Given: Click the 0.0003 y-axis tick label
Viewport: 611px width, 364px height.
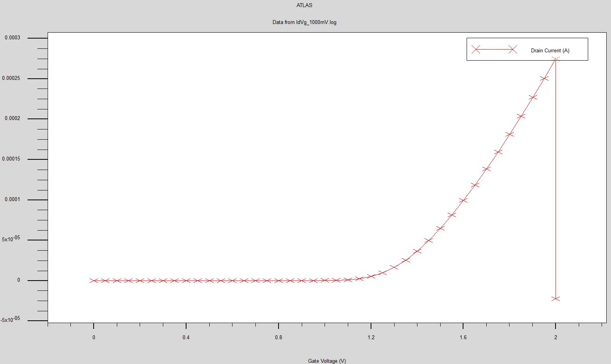Looking at the screenshot, I should point(12,38).
